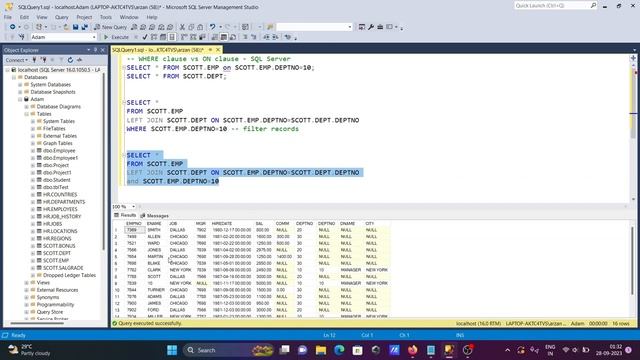Image resolution: width=640 pixels, height=360 pixels.
Task: Open Microsoft Edge from taskbar
Action: [x=339, y=350]
